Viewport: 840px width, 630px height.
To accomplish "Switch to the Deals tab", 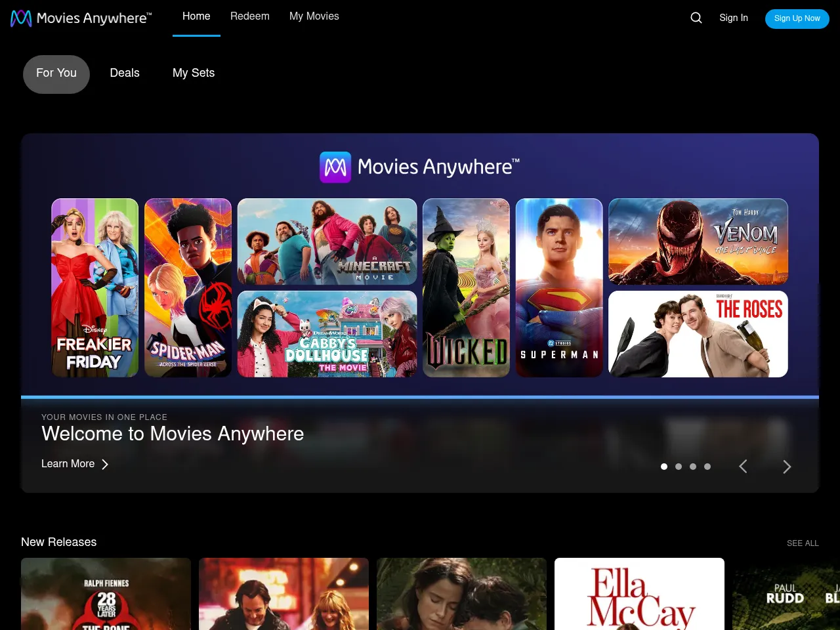I will click(125, 73).
